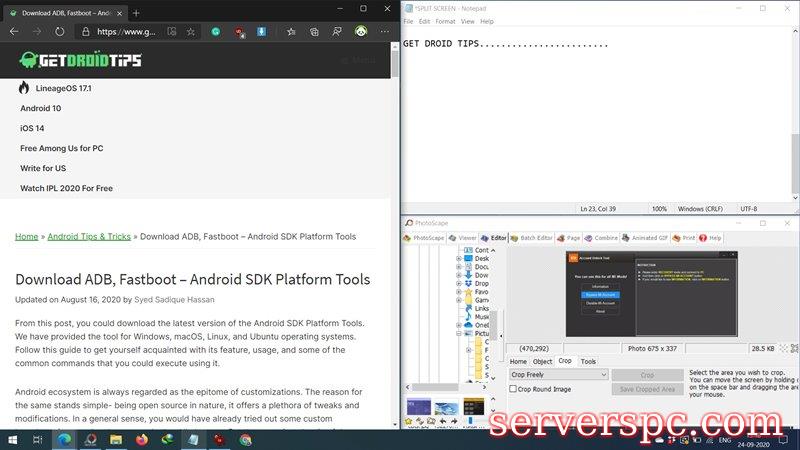This screenshot has height=450, width=800.
Task: Enable Crop Round Image checkbox
Action: click(514, 389)
